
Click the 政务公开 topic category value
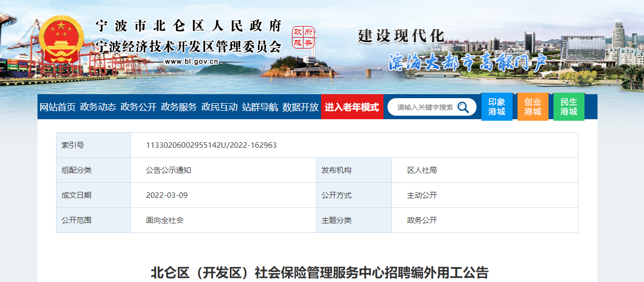coord(422,220)
